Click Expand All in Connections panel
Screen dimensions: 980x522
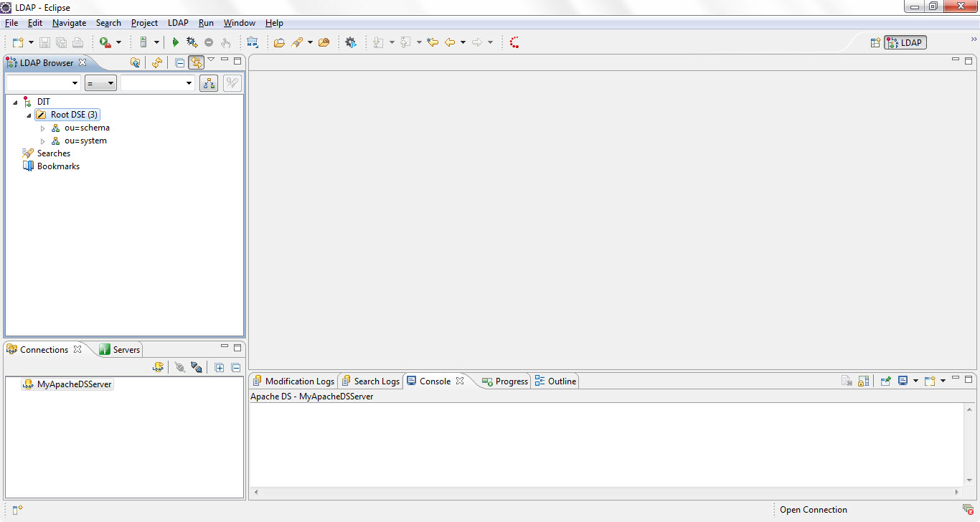pos(220,367)
